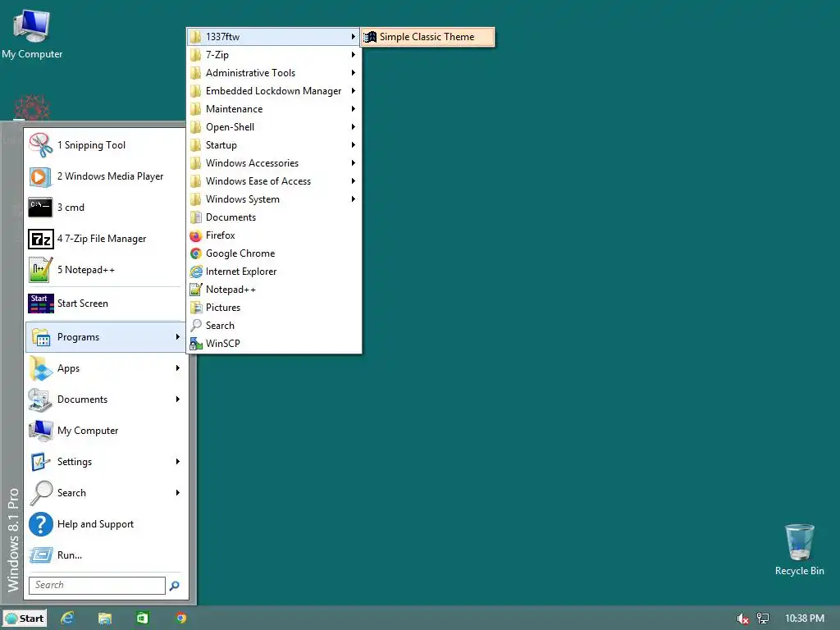Image resolution: width=840 pixels, height=630 pixels.
Task: Click the Settings label in start menu
Action: point(75,462)
